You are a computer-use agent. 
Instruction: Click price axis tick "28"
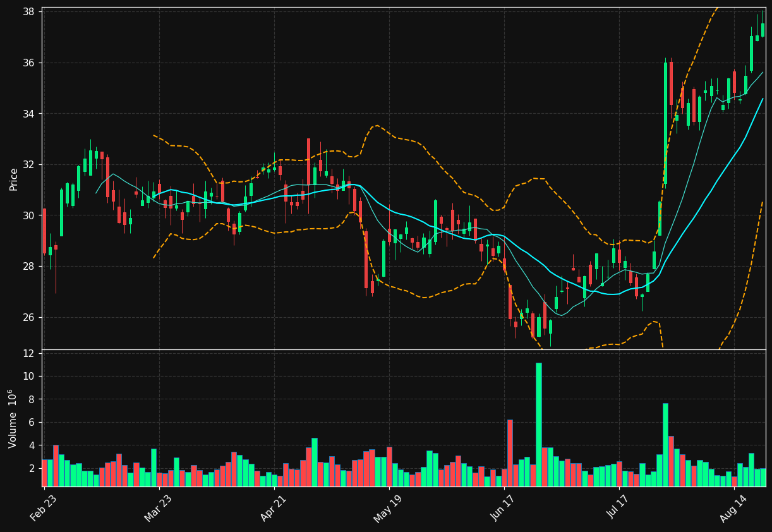[28, 266]
